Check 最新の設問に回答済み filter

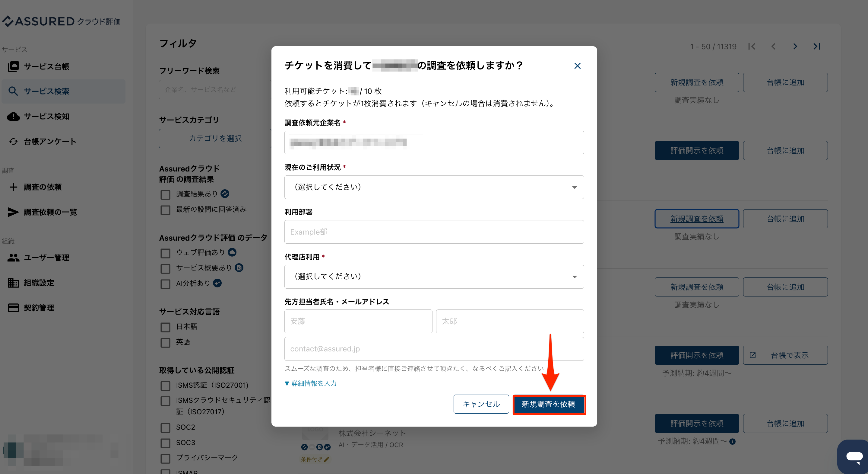click(165, 210)
